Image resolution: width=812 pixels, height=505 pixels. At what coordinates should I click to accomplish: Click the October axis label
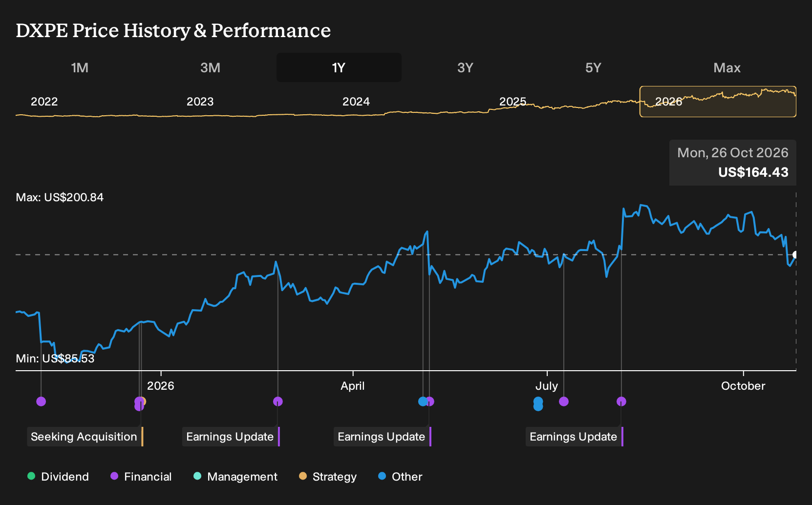click(x=743, y=386)
